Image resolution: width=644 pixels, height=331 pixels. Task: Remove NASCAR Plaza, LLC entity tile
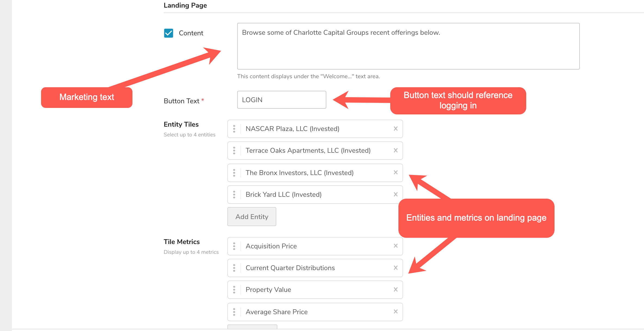[395, 129]
